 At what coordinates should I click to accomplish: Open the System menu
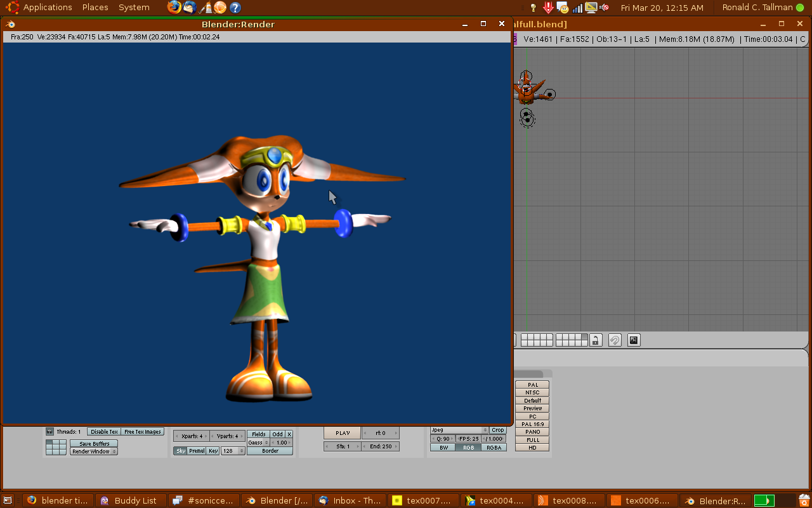tap(134, 8)
